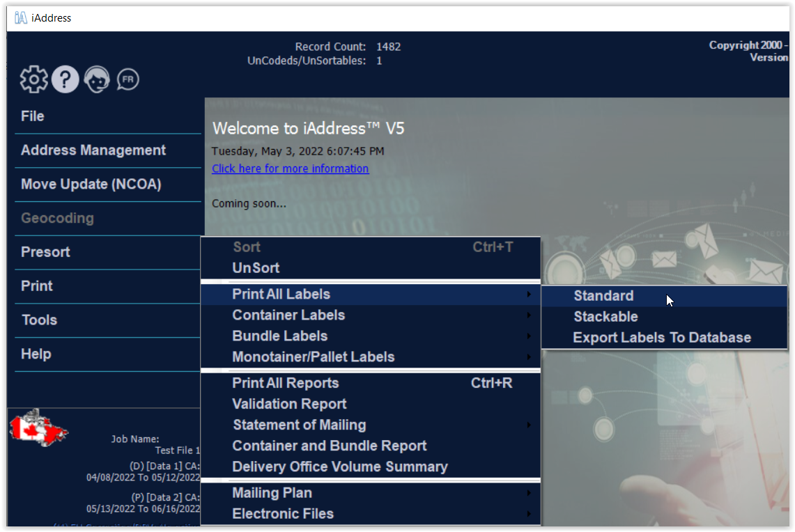Click the 'Coming soon...' text
Image resolution: width=795 pixels, height=532 pixels.
(x=249, y=204)
